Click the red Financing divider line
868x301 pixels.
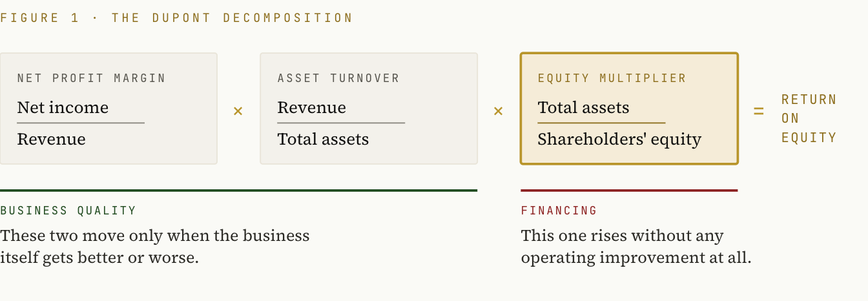629,191
